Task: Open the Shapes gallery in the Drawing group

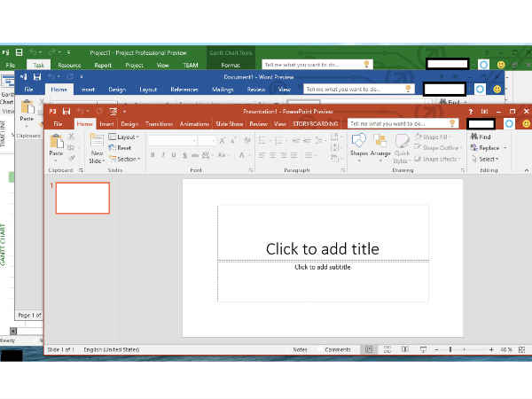Action: (x=358, y=142)
